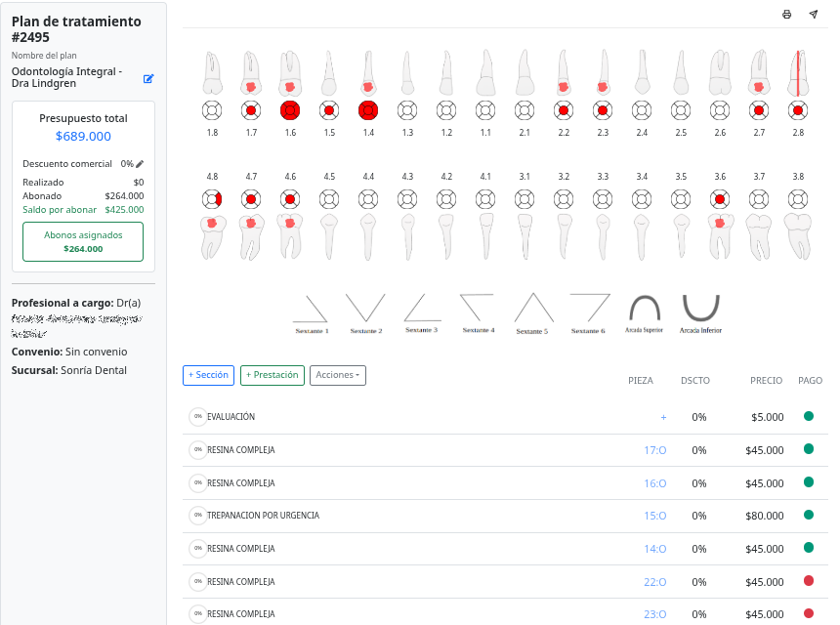Open the 0% progress circle of EVALUACIÓN
Viewport: 840px width, 625px height.
197,417
